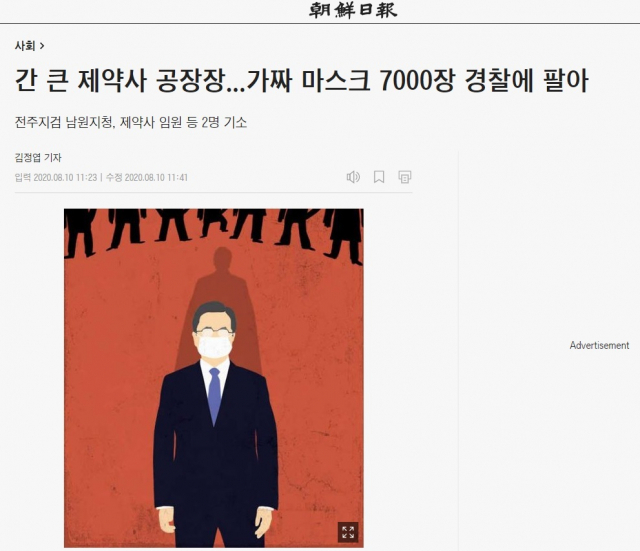This screenshot has width=640, height=551.
Task: Open the illustration fullscreen with the expand icon
Action: click(348, 532)
